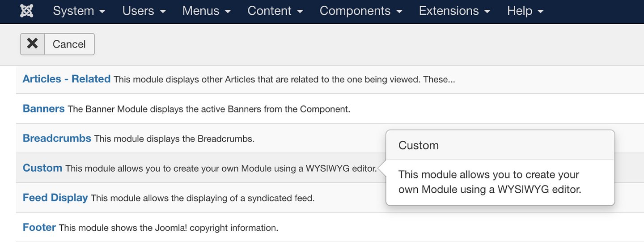Screen dimensions: 644x242
Task: Open the Help menu
Action: [x=525, y=11]
